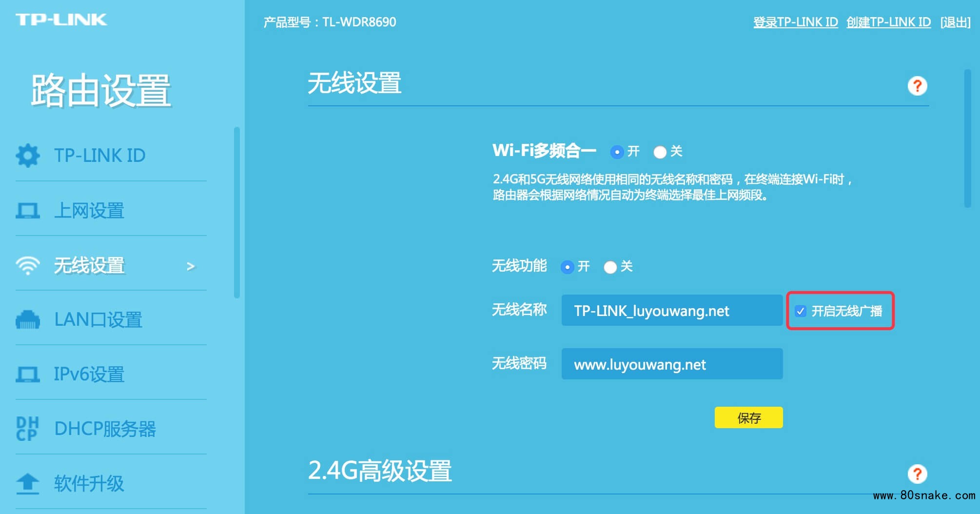Set 无线功能 to 关

click(610, 267)
